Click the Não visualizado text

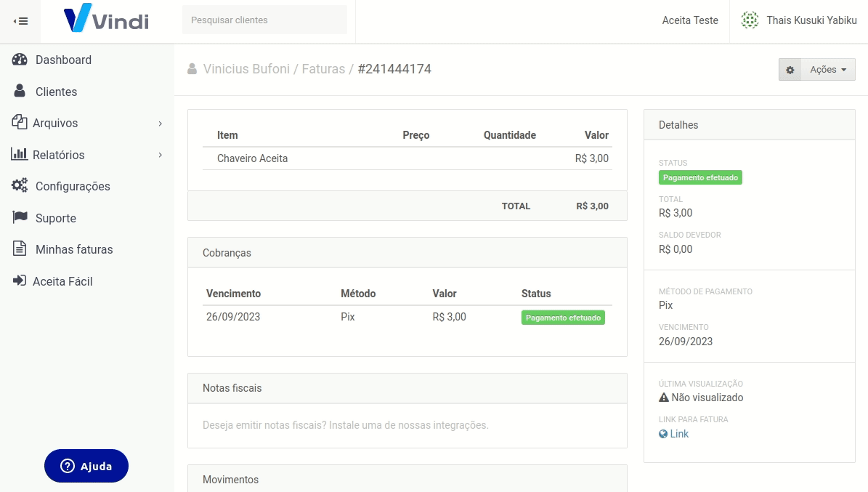coord(707,398)
